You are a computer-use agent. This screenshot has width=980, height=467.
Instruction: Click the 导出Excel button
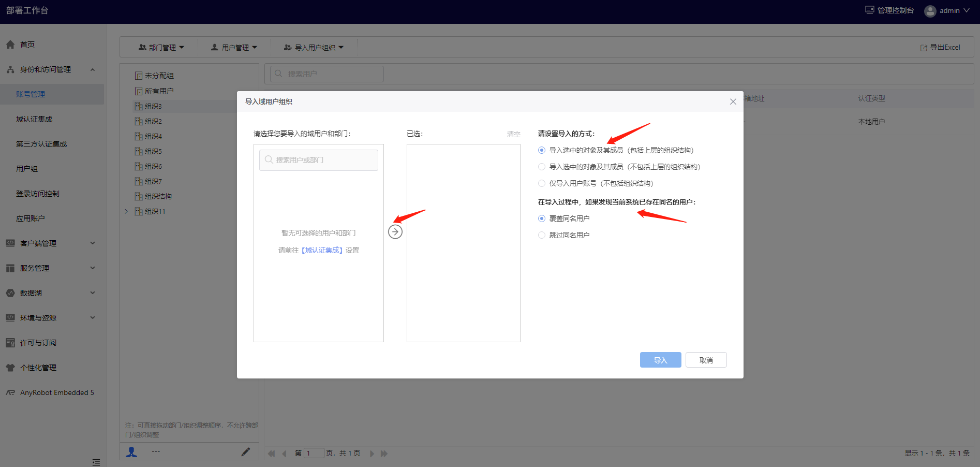point(940,47)
